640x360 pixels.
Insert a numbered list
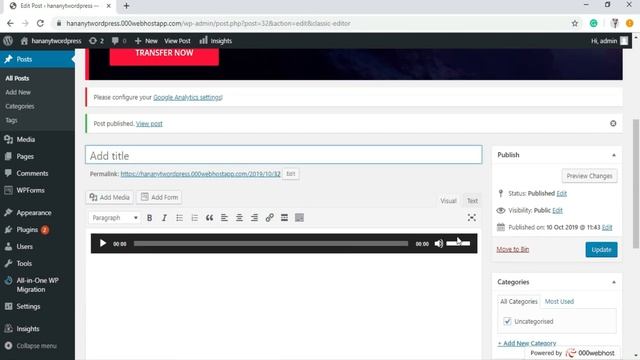point(194,218)
